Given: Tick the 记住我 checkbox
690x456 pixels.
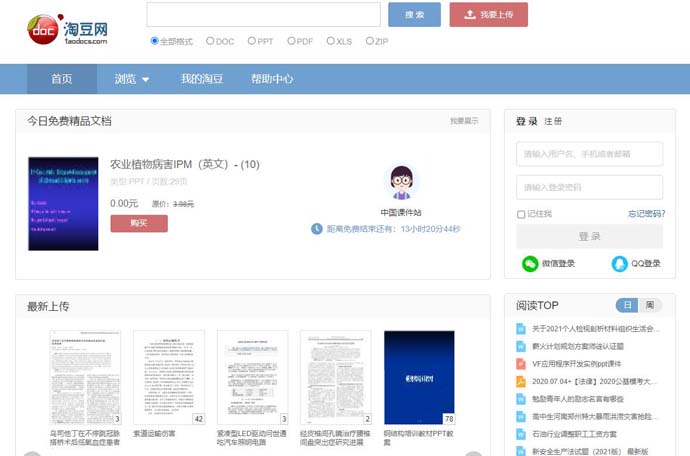Looking at the screenshot, I should (521, 214).
